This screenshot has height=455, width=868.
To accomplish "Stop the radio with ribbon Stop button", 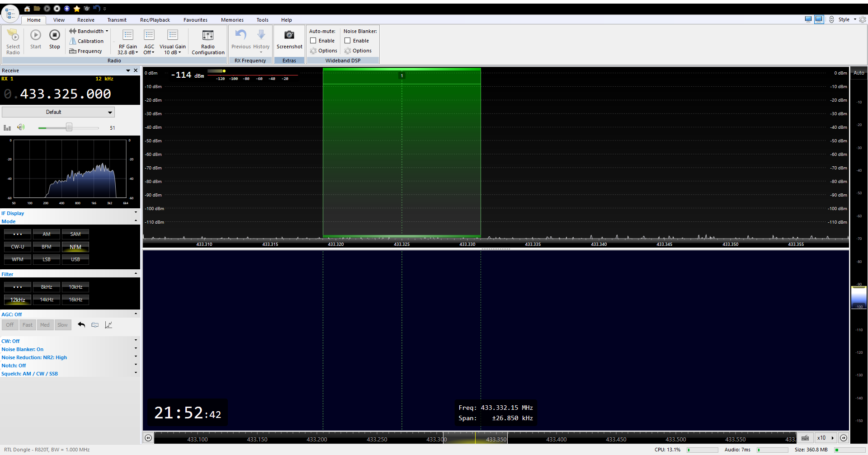I will [55, 39].
